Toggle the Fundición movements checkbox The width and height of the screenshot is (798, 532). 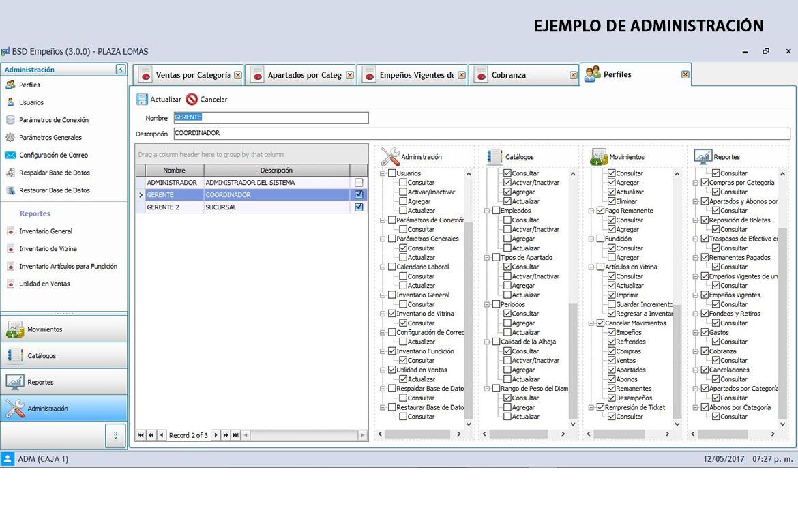(x=600, y=238)
